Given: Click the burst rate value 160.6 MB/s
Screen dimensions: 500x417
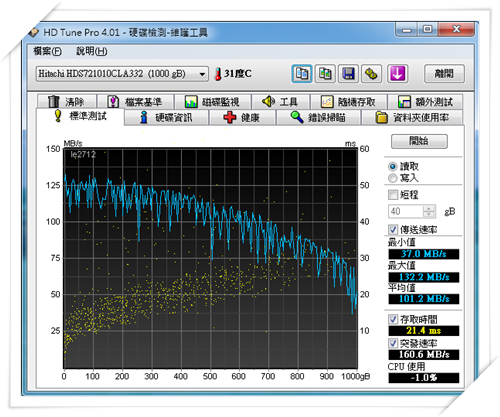Looking at the screenshot, I should tap(424, 354).
